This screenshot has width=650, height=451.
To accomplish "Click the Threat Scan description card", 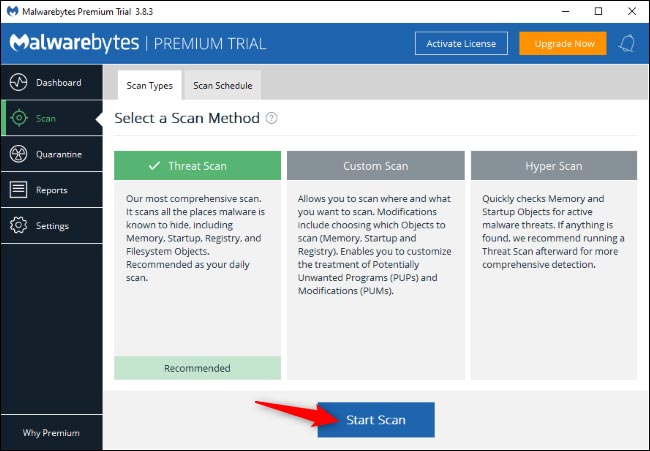I will tap(197, 268).
